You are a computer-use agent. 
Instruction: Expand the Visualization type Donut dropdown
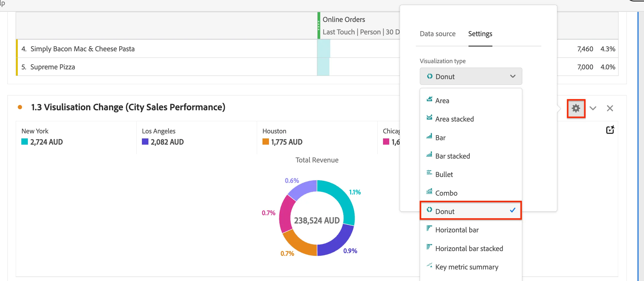(x=471, y=76)
